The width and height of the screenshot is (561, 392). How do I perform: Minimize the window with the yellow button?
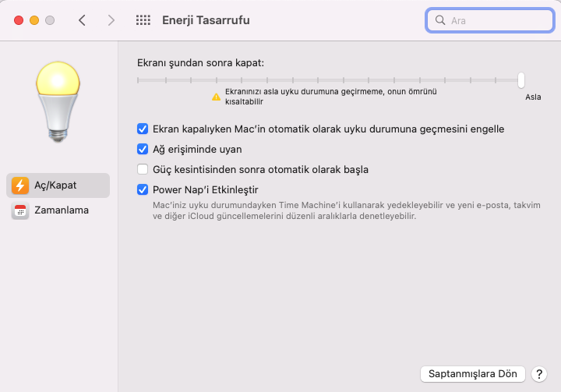click(34, 20)
